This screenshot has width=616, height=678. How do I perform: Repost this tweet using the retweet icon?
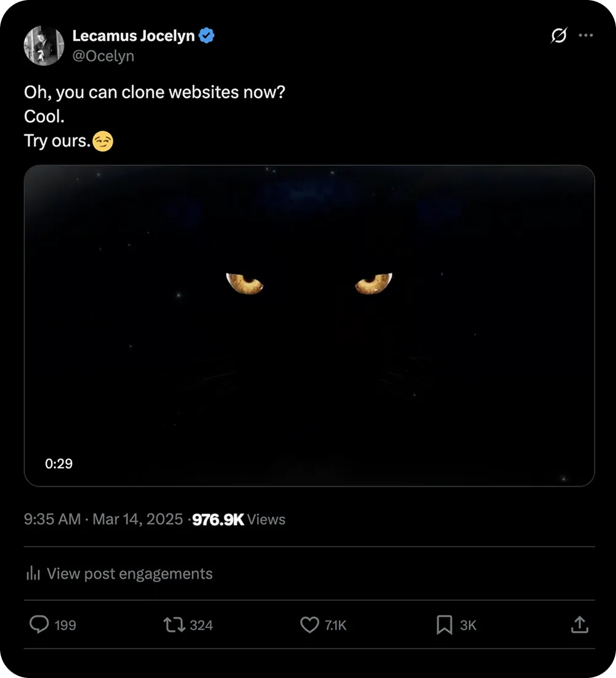click(173, 625)
